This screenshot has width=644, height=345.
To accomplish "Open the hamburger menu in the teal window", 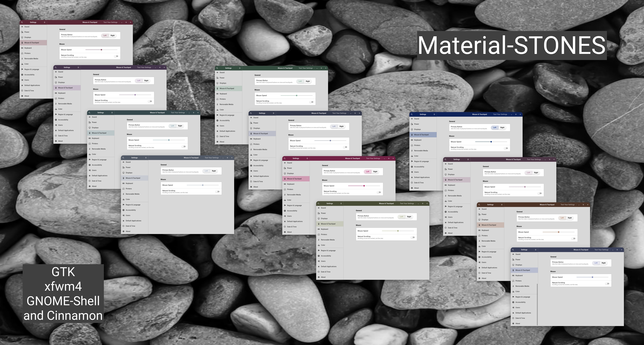I will pyautogui.click(x=112, y=113).
